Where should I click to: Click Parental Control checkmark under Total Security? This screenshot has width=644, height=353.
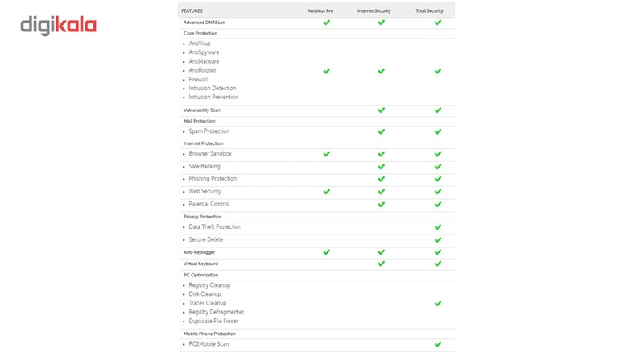(x=438, y=205)
